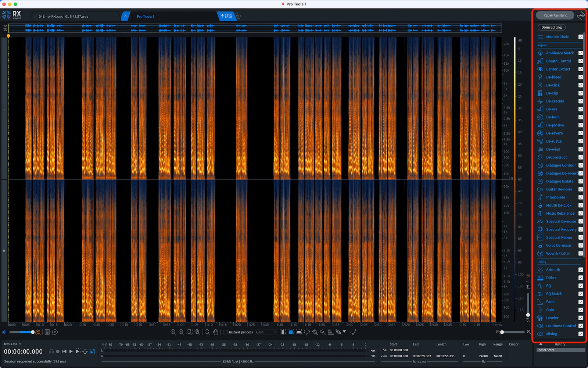Open the Instant process Gain dropdown

tap(266, 332)
